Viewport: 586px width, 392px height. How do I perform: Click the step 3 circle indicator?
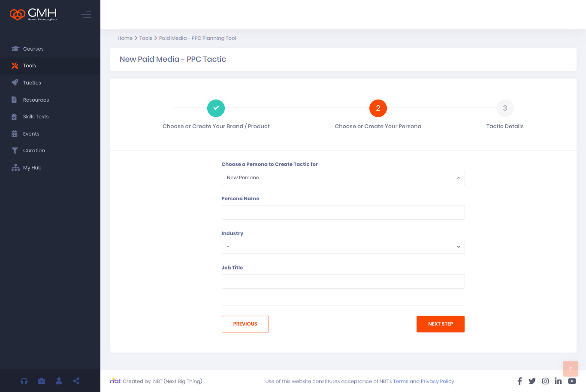(505, 108)
